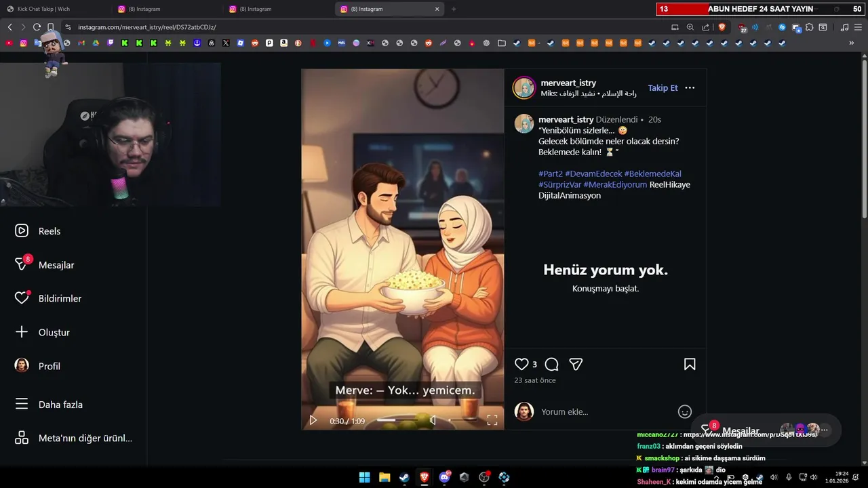Open the #BeklemedeKal hashtag

point(652,174)
